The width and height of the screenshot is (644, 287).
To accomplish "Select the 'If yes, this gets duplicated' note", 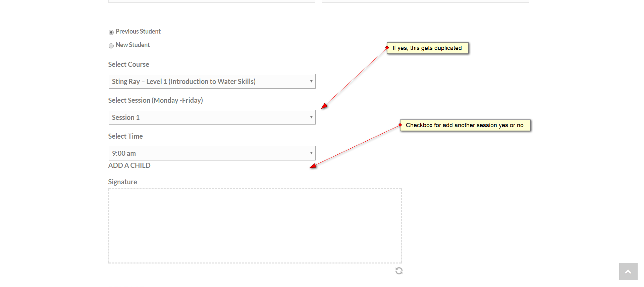I will pyautogui.click(x=428, y=48).
